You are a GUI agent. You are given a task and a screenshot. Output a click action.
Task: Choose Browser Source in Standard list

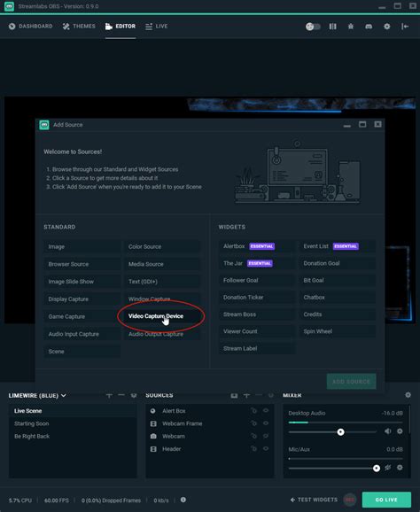point(82,264)
